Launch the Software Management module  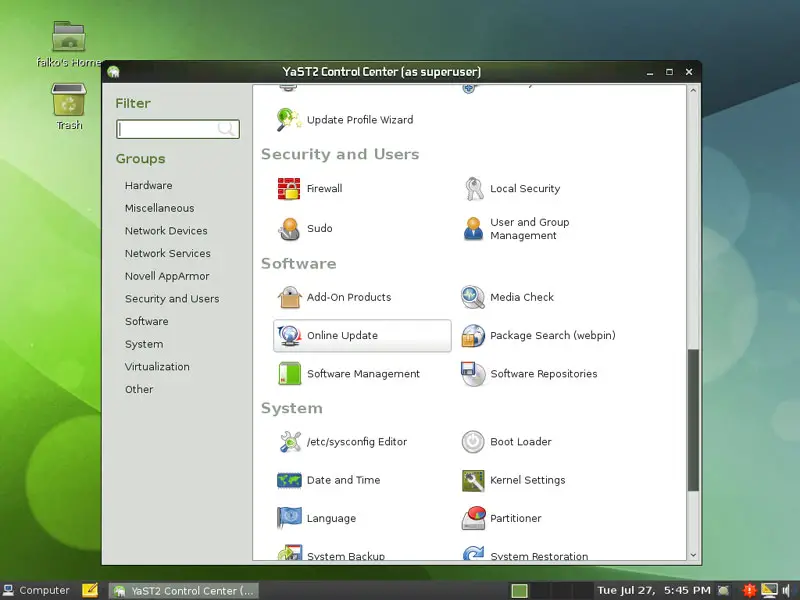coord(348,374)
